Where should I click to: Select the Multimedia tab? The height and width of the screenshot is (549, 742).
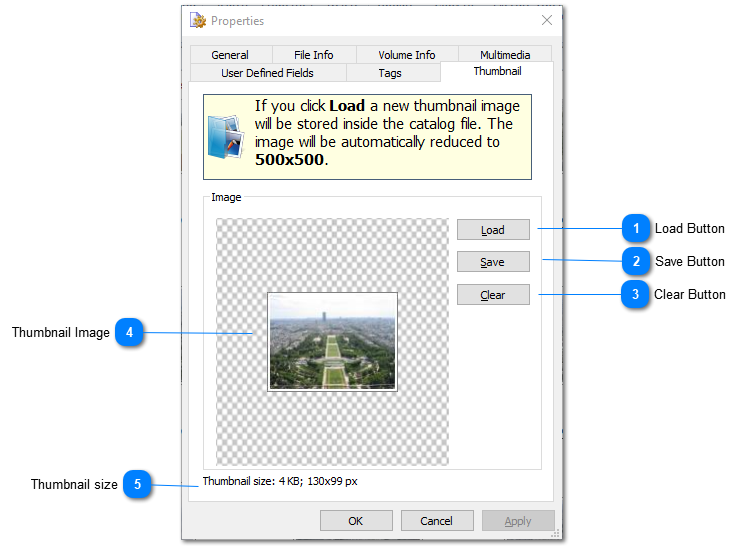point(505,55)
